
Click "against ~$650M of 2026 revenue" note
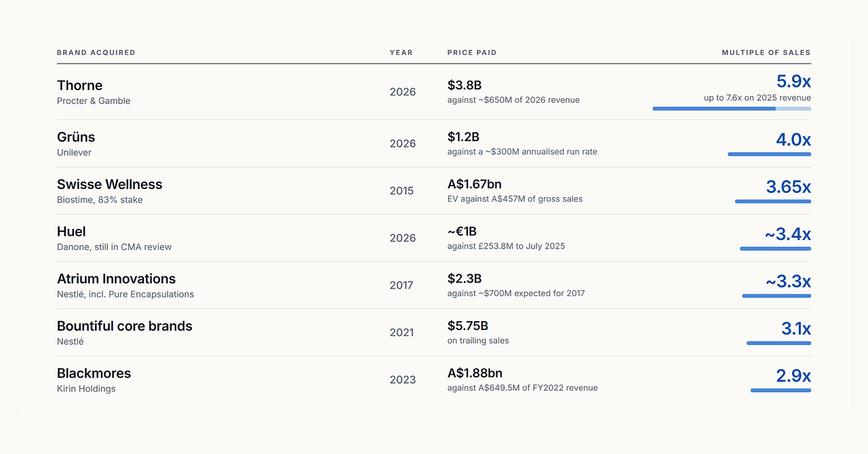click(513, 100)
